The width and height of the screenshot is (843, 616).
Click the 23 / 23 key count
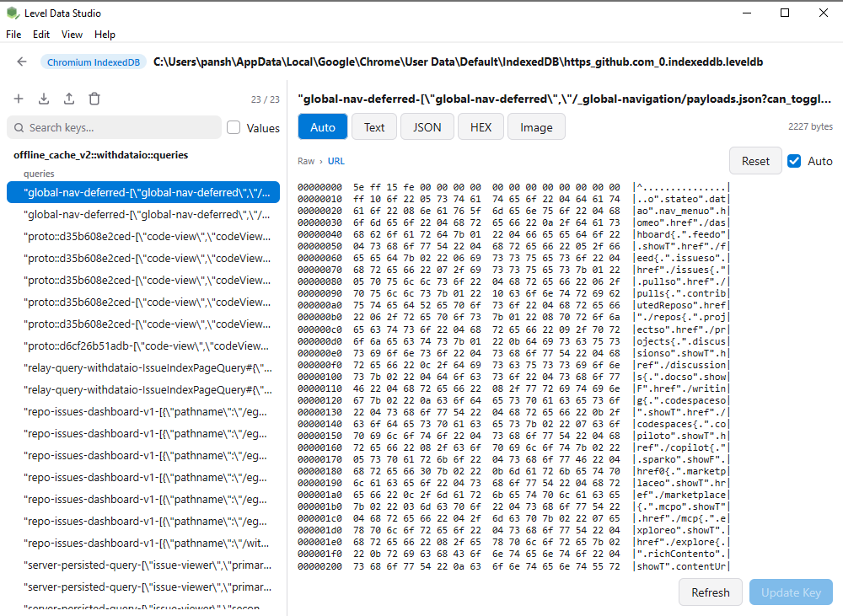click(x=265, y=99)
